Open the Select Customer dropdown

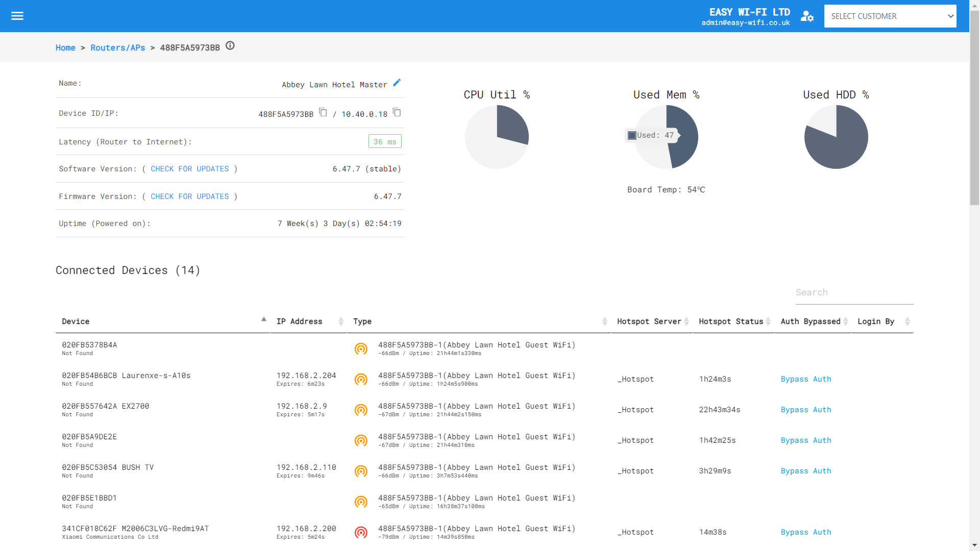click(x=890, y=16)
